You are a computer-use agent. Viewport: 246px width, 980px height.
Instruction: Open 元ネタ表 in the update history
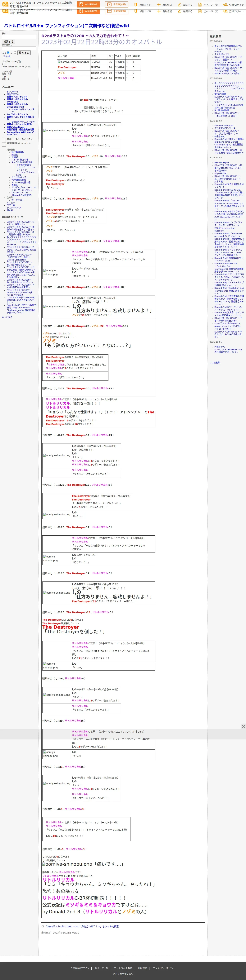(x=219, y=181)
